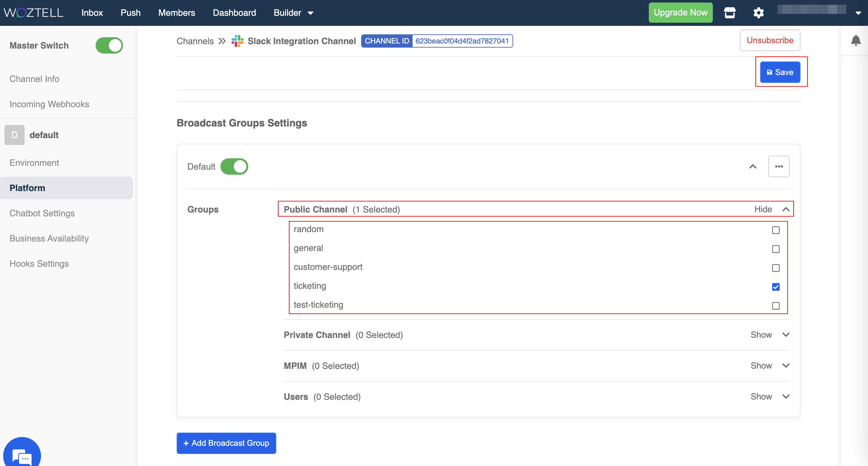Viewport: 868px width, 466px height.
Task: Click the notification bell icon
Action: [855, 41]
